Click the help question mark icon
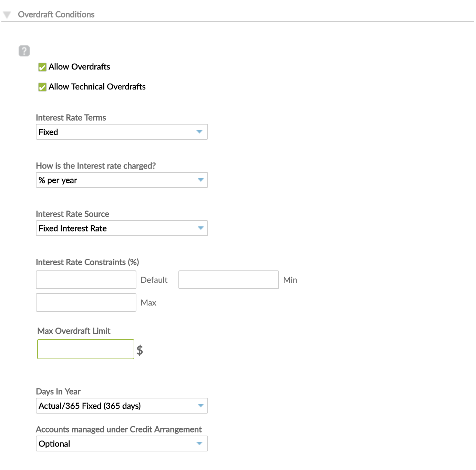 click(x=24, y=50)
